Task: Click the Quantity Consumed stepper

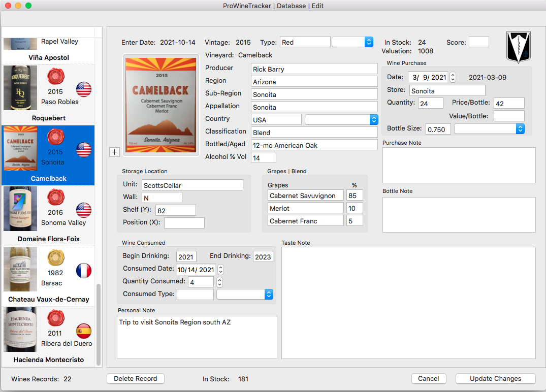Action: point(219,282)
